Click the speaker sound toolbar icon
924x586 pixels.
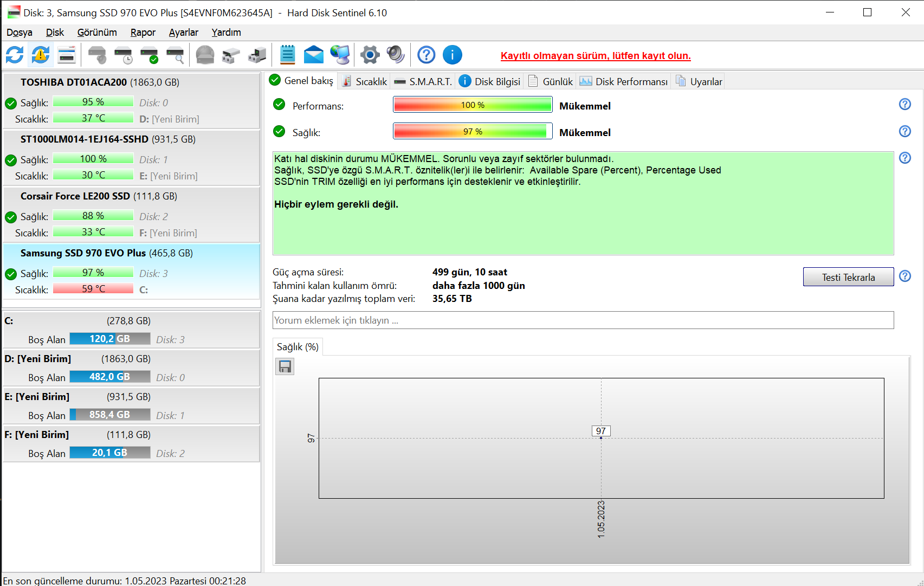tap(396, 55)
